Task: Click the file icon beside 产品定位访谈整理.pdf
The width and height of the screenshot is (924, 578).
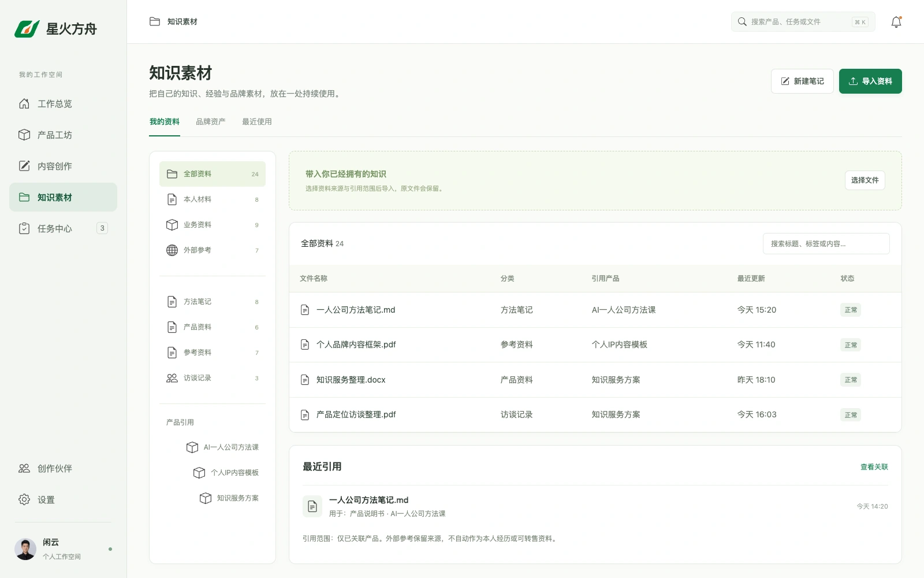Action: point(305,415)
